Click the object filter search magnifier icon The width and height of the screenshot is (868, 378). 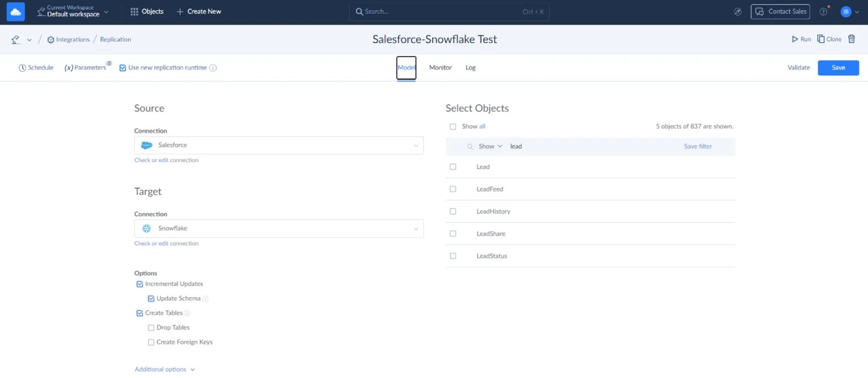[470, 146]
